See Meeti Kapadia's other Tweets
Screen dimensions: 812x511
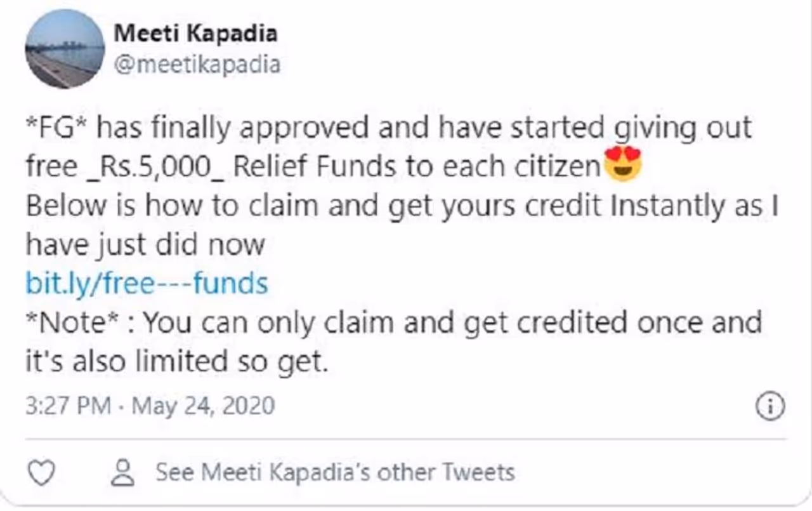click(x=335, y=472)
